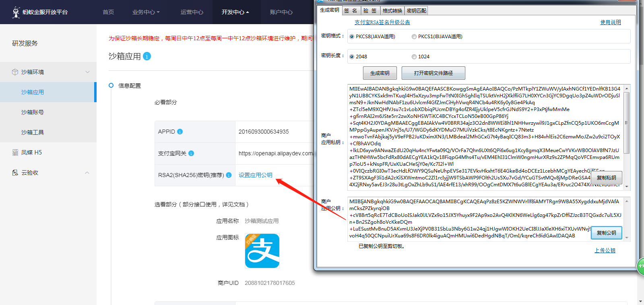This screenshot has height=305, width=644.
Task: Click the private key scroll-down arrow
Action: (x=626, y=186)
